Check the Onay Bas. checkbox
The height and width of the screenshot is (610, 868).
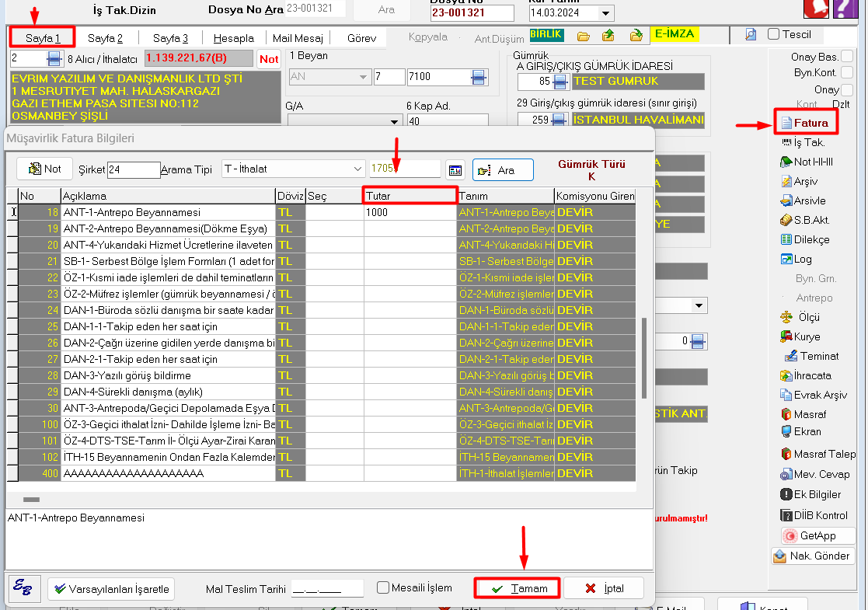[x=848, y=57]
